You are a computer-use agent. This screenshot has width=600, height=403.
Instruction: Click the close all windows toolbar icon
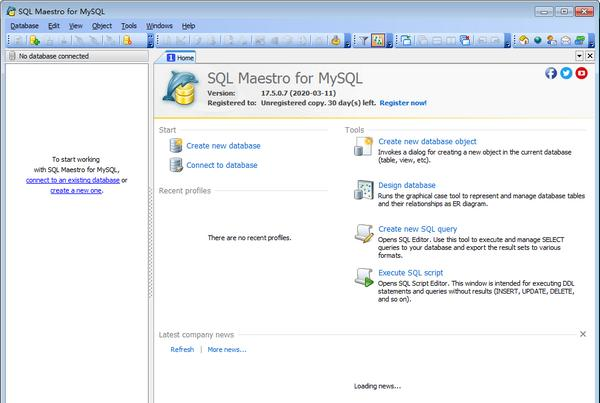click(x=465, y=40)
